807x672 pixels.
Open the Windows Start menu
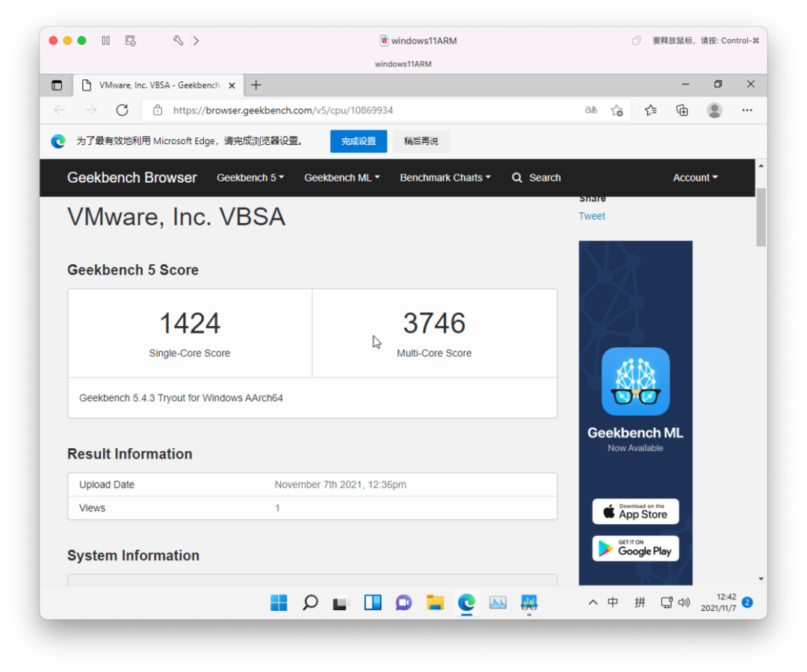(279, 603)
